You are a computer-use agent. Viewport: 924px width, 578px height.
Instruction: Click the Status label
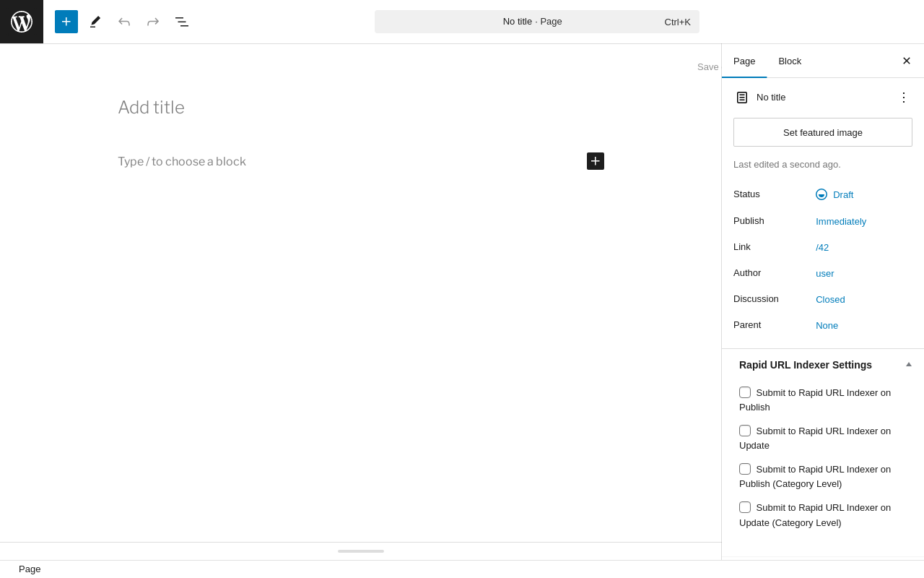746,194
